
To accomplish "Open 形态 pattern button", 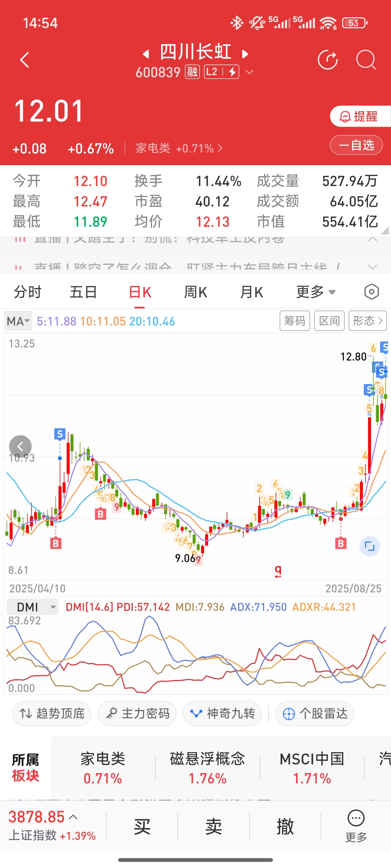I will pos(368,321).
